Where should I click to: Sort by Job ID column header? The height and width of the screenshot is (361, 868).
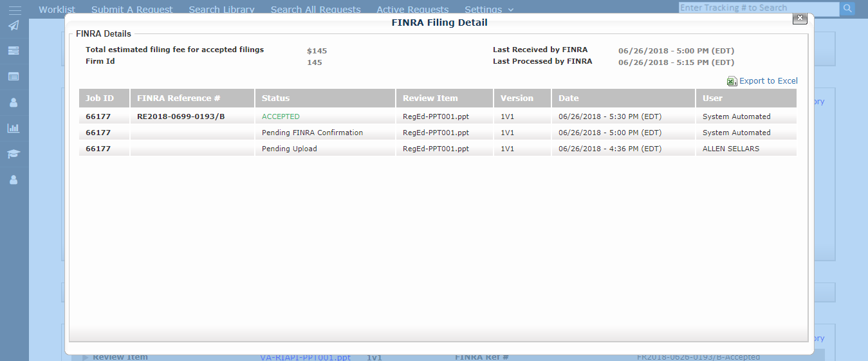(104, 98)
